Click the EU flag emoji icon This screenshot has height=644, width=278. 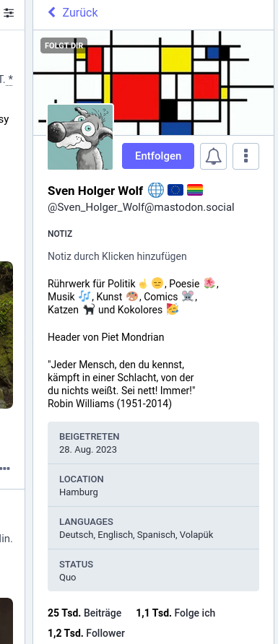click(x=175, y=190)
